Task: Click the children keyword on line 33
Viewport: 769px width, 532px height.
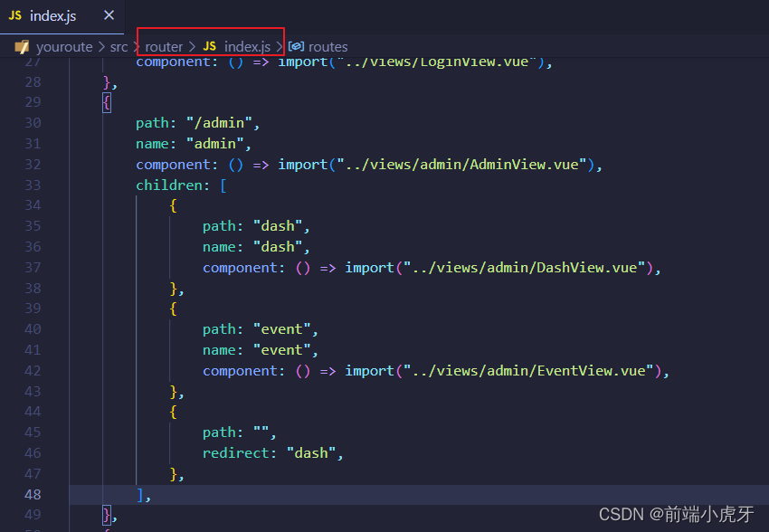Action: click(168, 185)
